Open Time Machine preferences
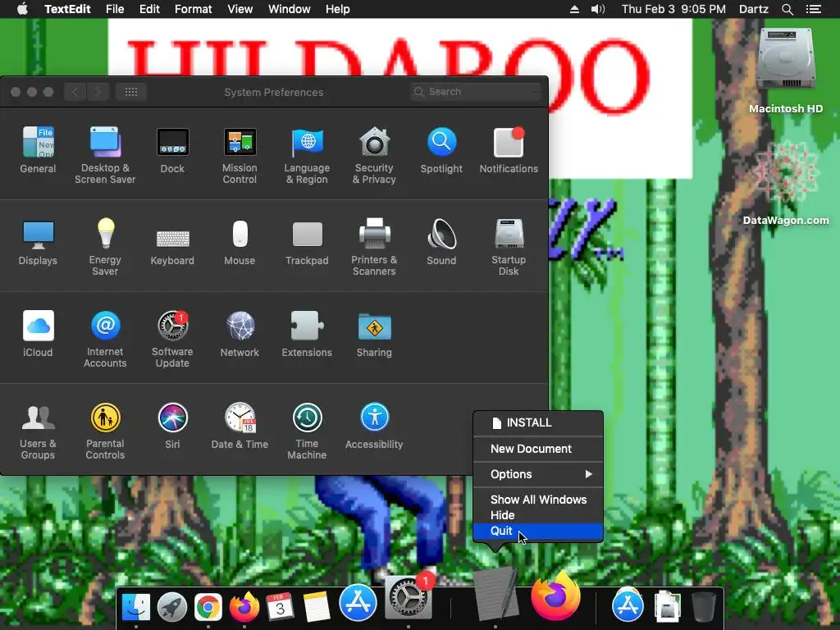 click(x=307, y=430)
